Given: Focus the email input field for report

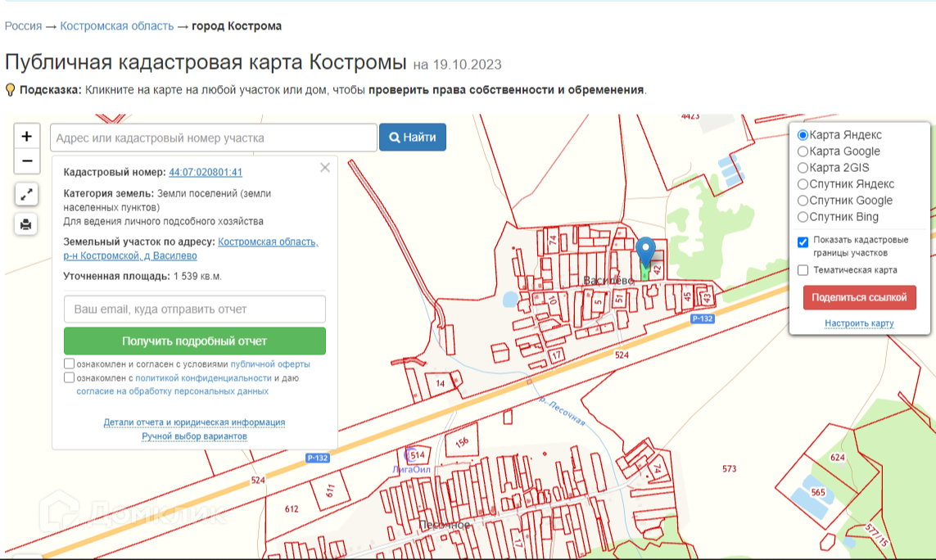Looking at the screenshot, I should (x=194, y=309).
